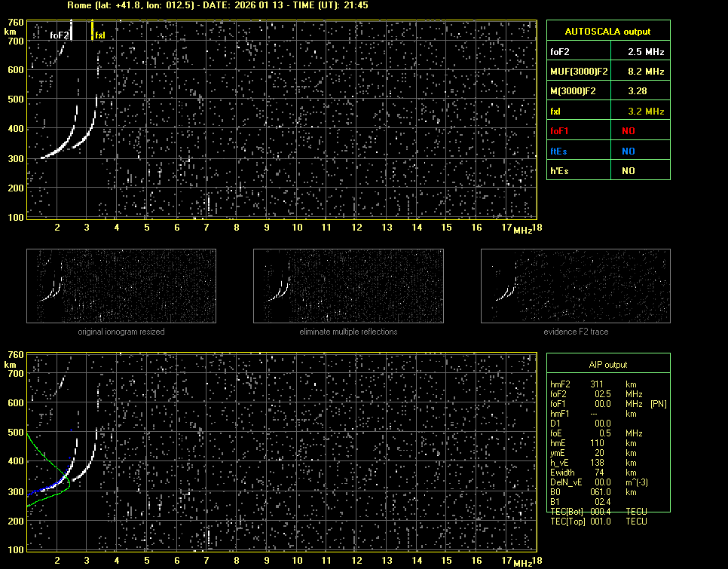Select the yellow fxI 3.2 MHz value
728x569 pixels.
pos(640,111)
